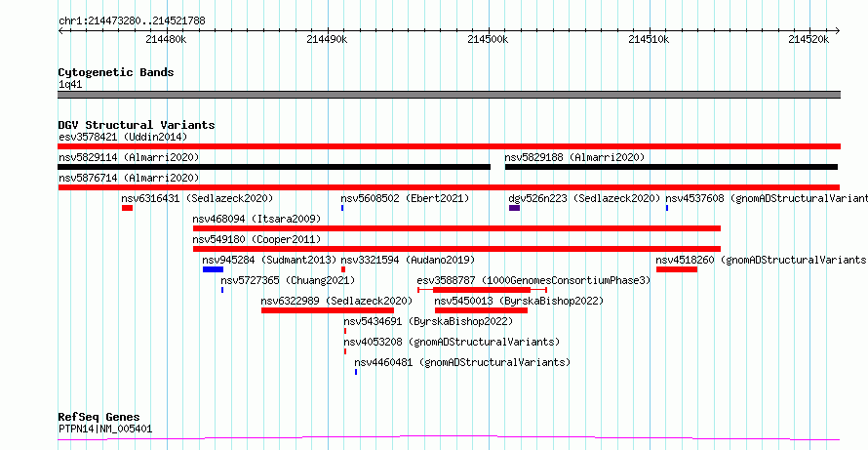Click the nsv5608502 (Ebert2021) blue marker
Image resolution: width=868 pixels, height=450 pixels.
pos(342,208)
